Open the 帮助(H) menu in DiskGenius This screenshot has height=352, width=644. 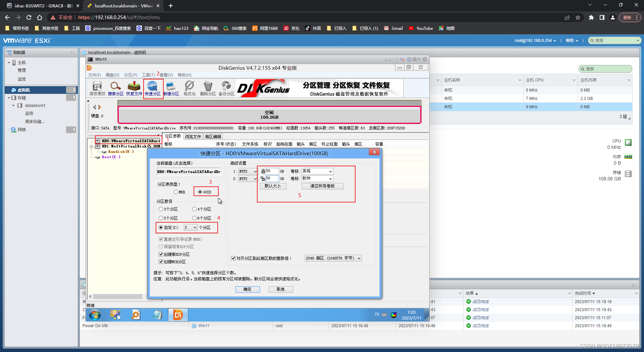coord(184,75)
